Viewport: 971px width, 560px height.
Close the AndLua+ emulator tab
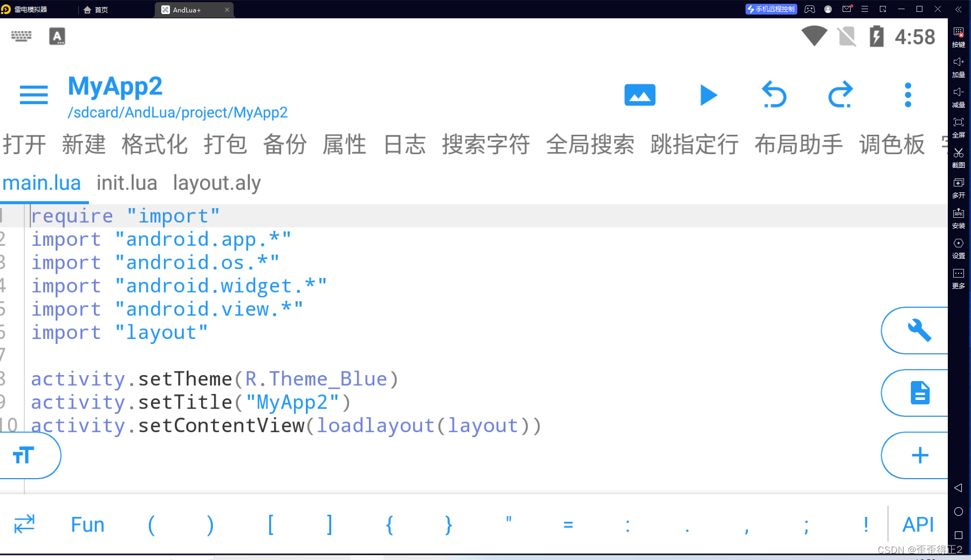(x=227, y=10)
